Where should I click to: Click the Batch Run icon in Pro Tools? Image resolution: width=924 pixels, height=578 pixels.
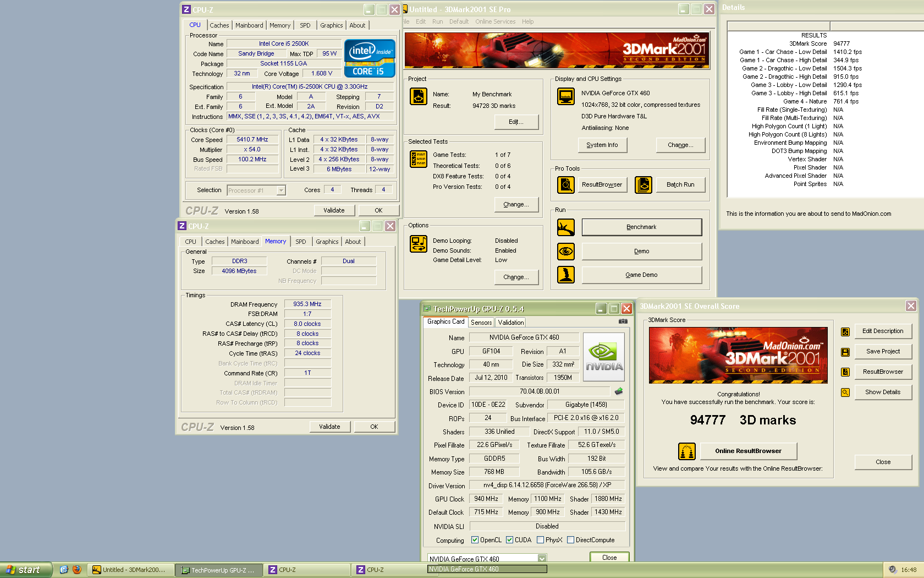[643, 185]
